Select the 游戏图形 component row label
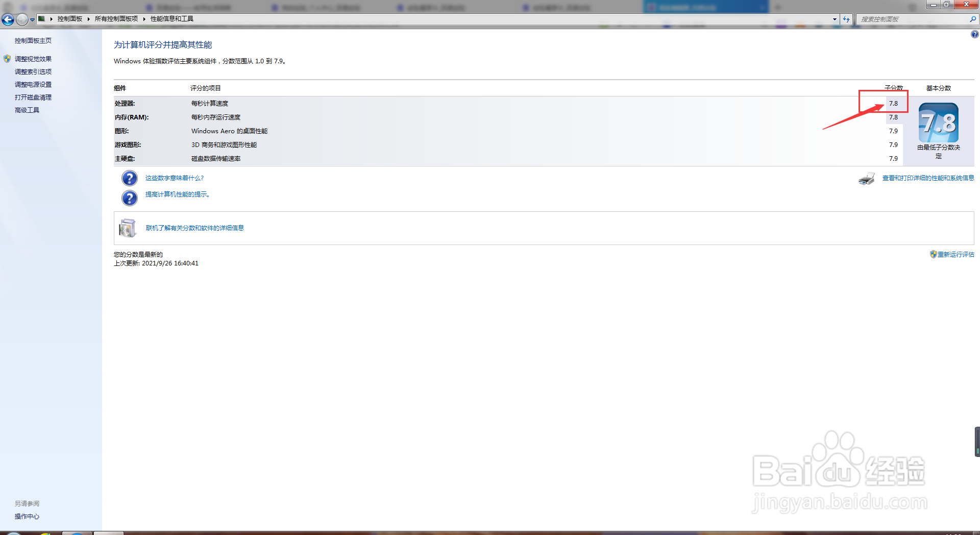 [x=128, y=145]
